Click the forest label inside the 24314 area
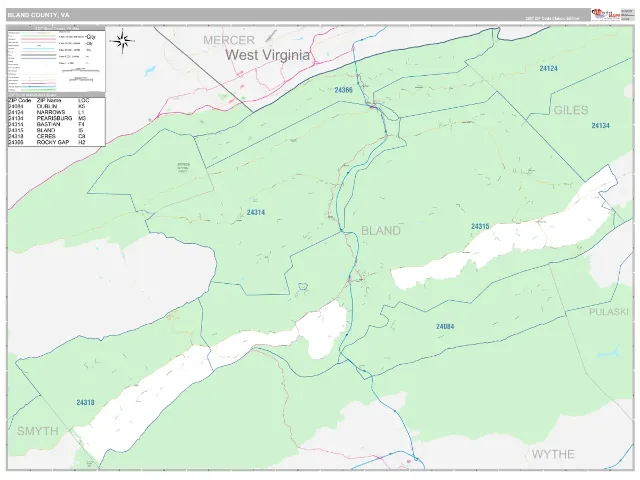The image size is (640, 480). tap(183, 168)
